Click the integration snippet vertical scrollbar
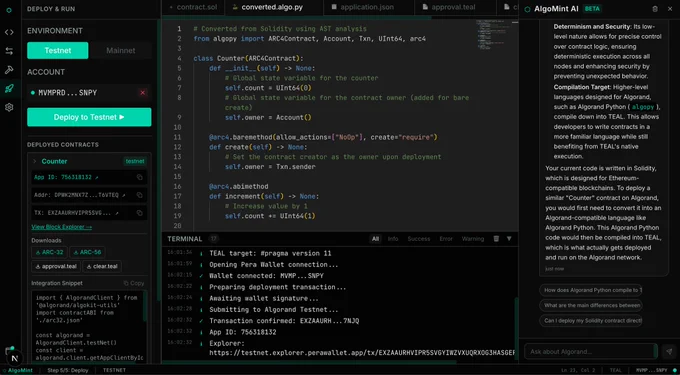Viewport: 680px width, 375px height. [145, 306]
